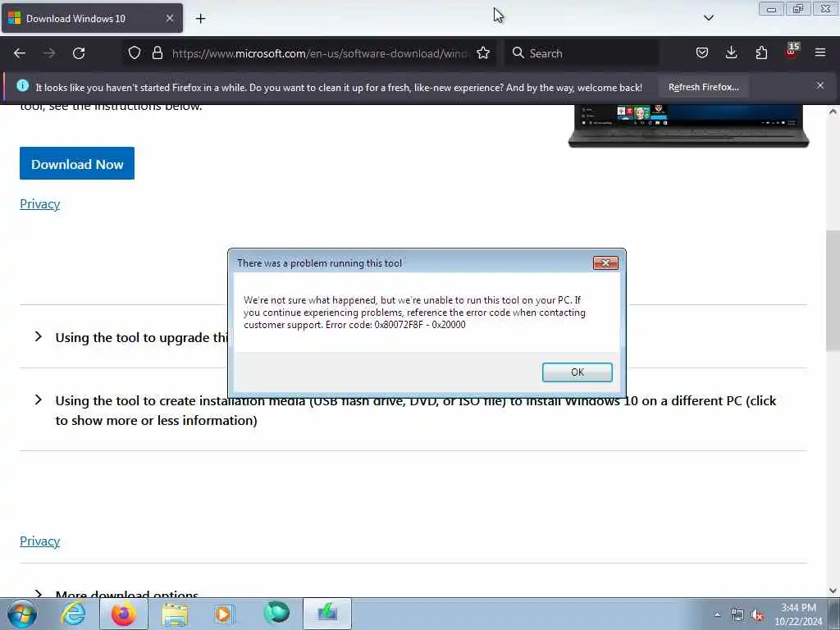Click scrollbar up arrow

point(833,112)
